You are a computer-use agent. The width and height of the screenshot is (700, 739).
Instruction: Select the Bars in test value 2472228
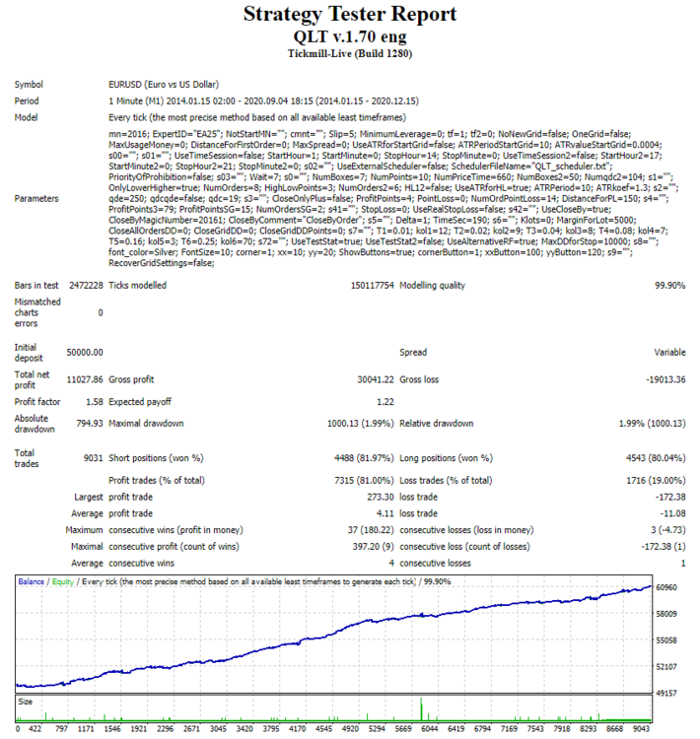[86, 285]
